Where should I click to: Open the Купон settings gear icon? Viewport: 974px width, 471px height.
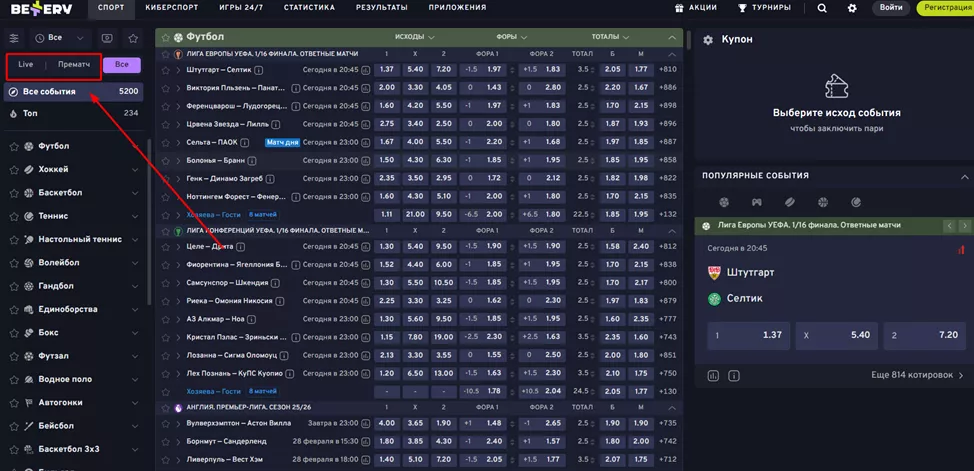[708, 40]
